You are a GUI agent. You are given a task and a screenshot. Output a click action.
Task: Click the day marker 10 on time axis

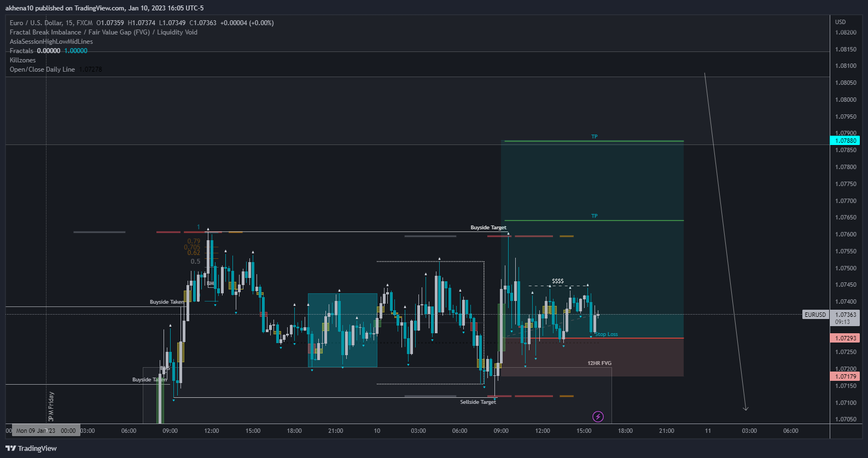[377, 431]
